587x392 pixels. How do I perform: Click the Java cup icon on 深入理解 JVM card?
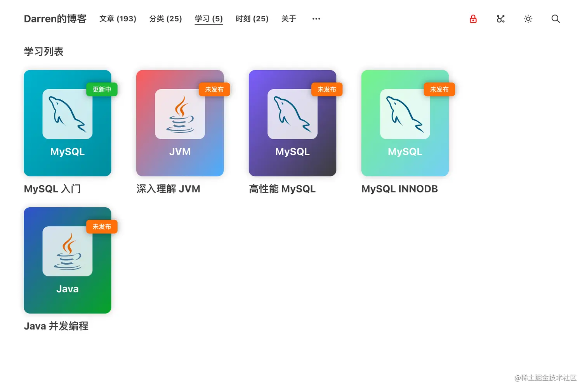pyautogui.click(x=180, y=114)
